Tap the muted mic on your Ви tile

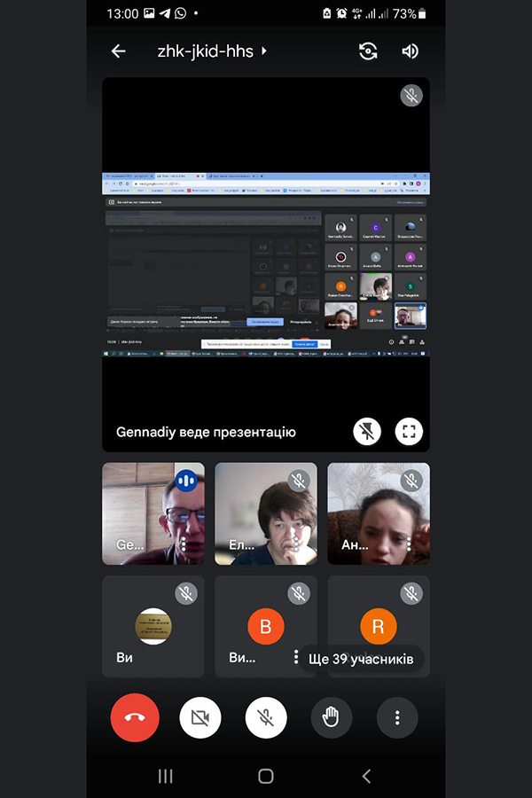point(186,593)
